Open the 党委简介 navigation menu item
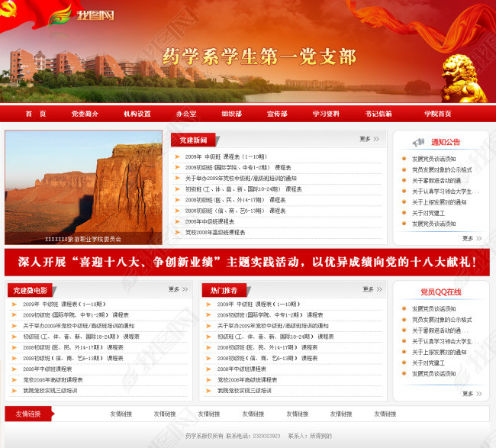This screenshot has width=496, height=448. [x=85, y=114]
